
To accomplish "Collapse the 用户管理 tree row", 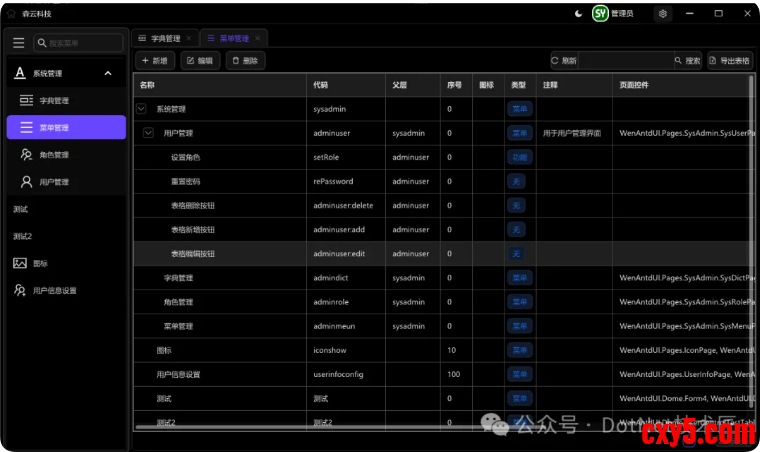I will 149,133.
